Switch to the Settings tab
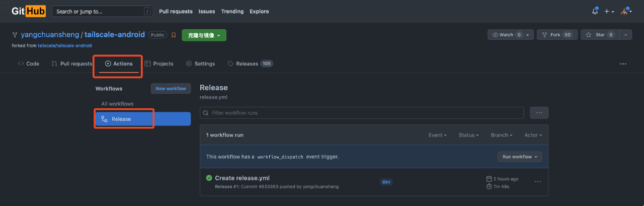644x206 pixels. [x=200, y=64]
